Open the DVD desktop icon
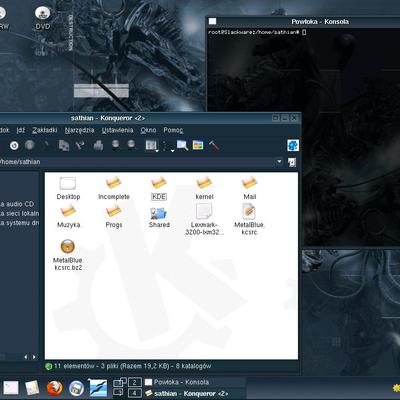400x400 pixels. pyautogui.click(x=43, y=18)
